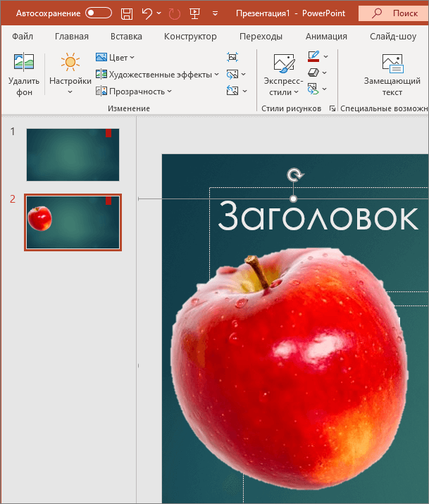Expand the Прозрачность dropdown
Viewport: 429px width, 504px height.
pyautogui.click(x=134, y=92)
